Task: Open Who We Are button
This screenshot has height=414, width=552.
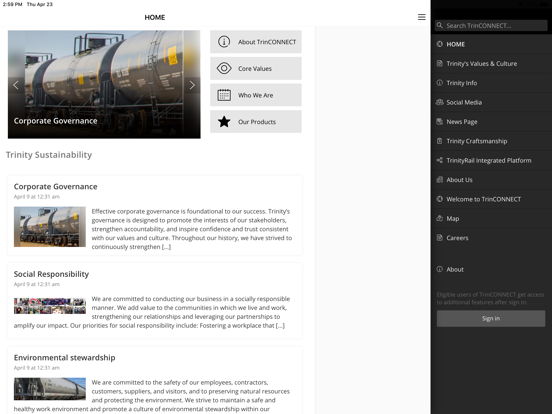Action: (x=256, y=95)
